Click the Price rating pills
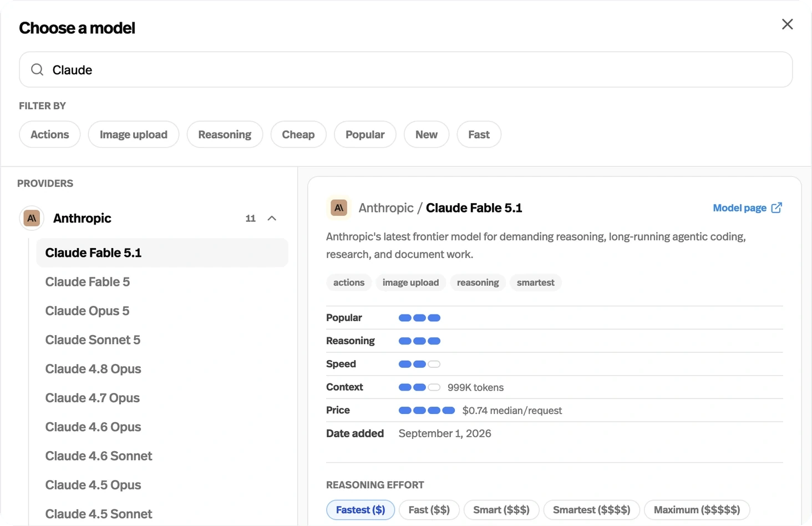Viewport: 812px width, 526px height. point(427,411)
